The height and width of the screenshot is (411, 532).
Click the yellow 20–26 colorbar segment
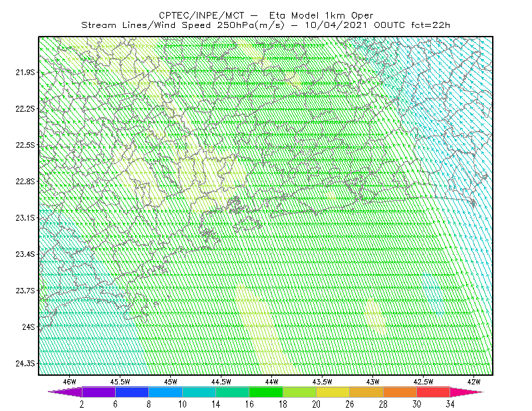(x=333, y=392)
